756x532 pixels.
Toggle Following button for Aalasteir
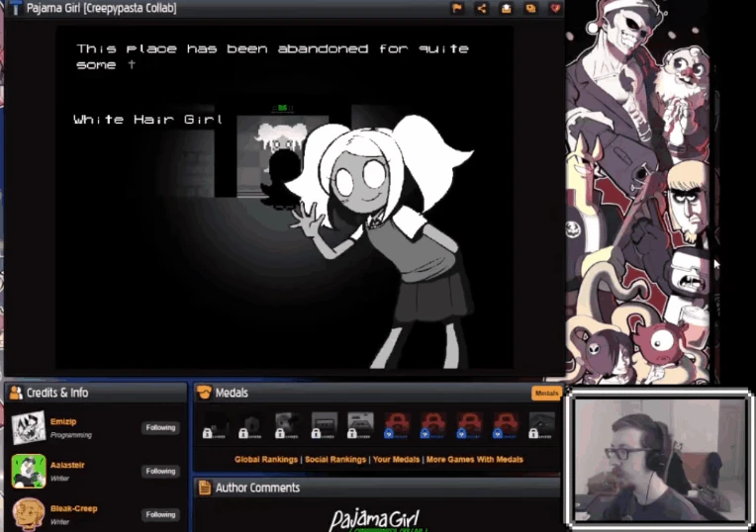160,472
